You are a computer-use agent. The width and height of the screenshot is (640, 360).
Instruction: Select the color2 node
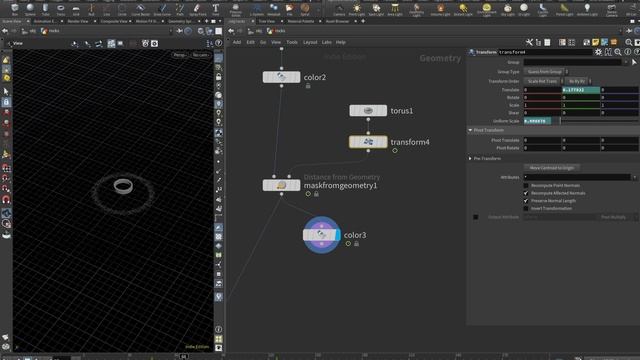281,77
